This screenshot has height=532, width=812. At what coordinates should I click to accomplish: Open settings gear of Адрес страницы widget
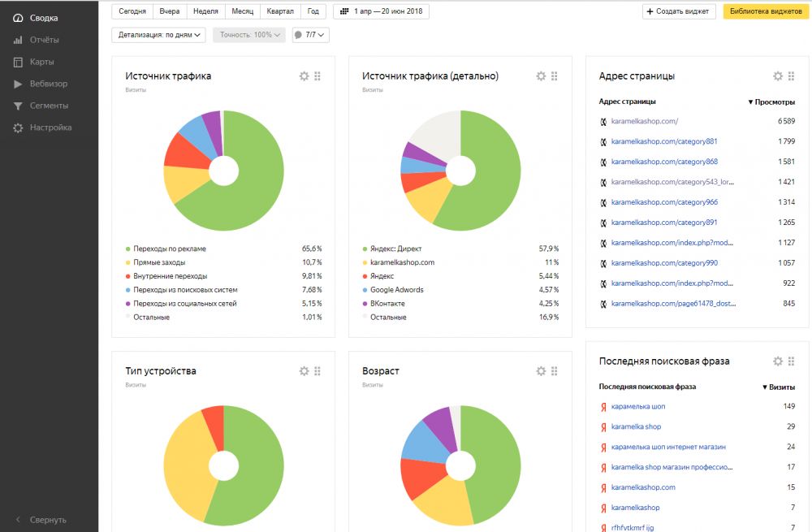778,76
